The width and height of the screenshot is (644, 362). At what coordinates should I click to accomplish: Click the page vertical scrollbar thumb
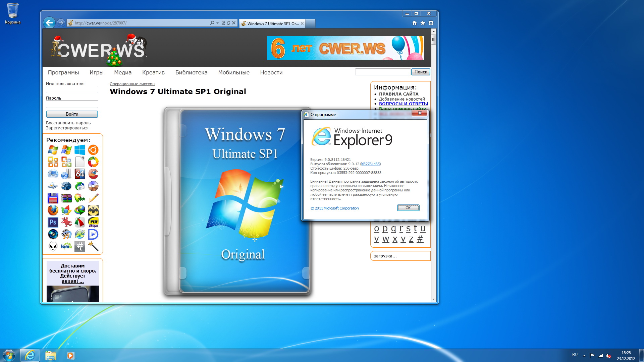tap(433, 40)
